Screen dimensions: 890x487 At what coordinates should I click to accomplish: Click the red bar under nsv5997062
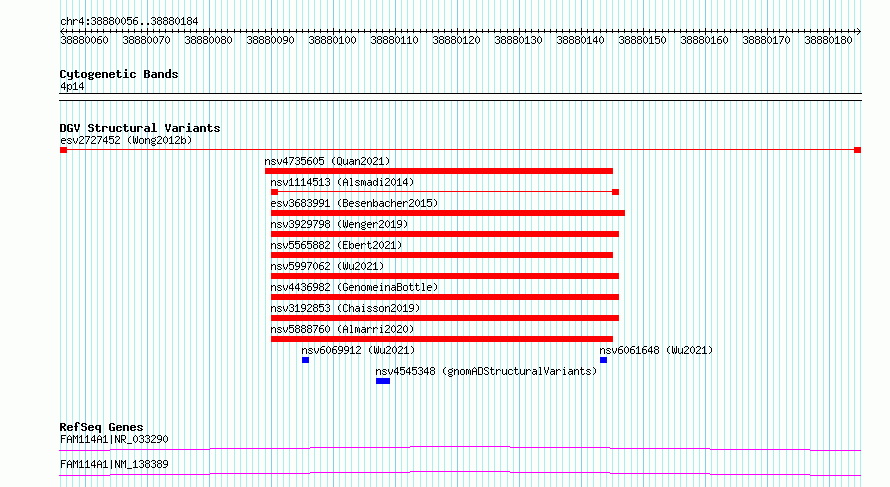click(445, 276)
